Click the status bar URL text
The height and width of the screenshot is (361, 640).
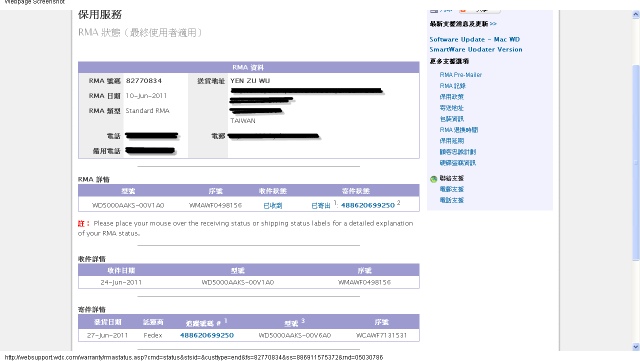(x=194, y=357)
